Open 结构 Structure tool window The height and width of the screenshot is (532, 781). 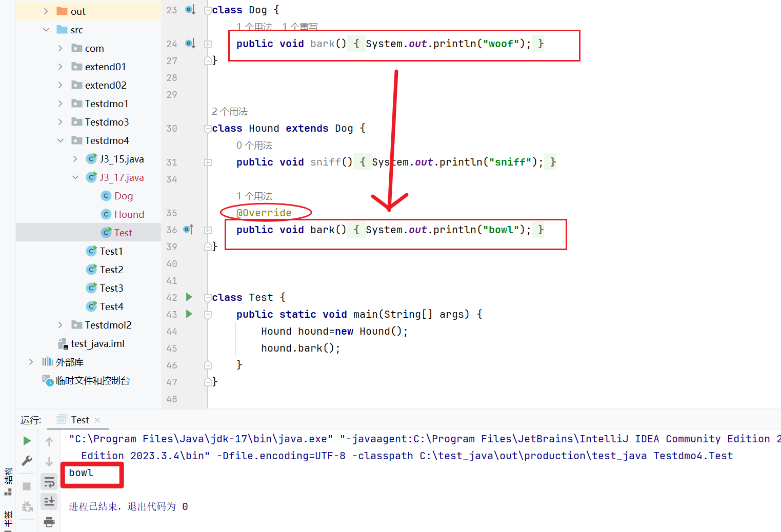[8, 481]
